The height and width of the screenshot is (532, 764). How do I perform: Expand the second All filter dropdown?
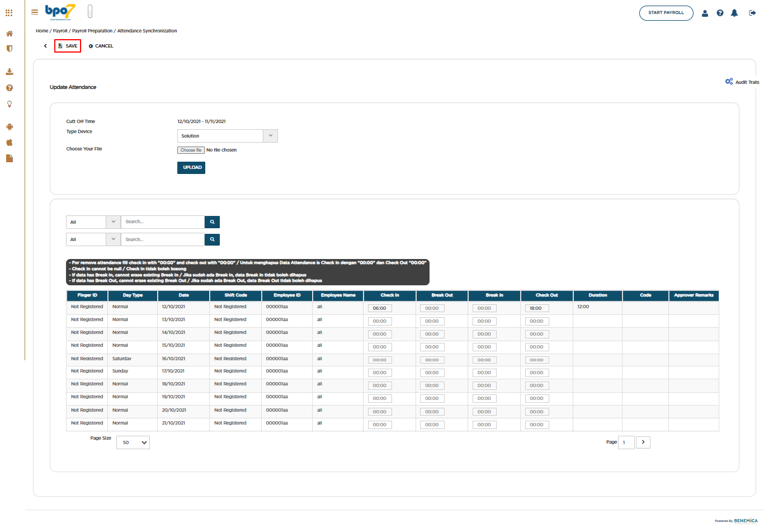point(93,239)
